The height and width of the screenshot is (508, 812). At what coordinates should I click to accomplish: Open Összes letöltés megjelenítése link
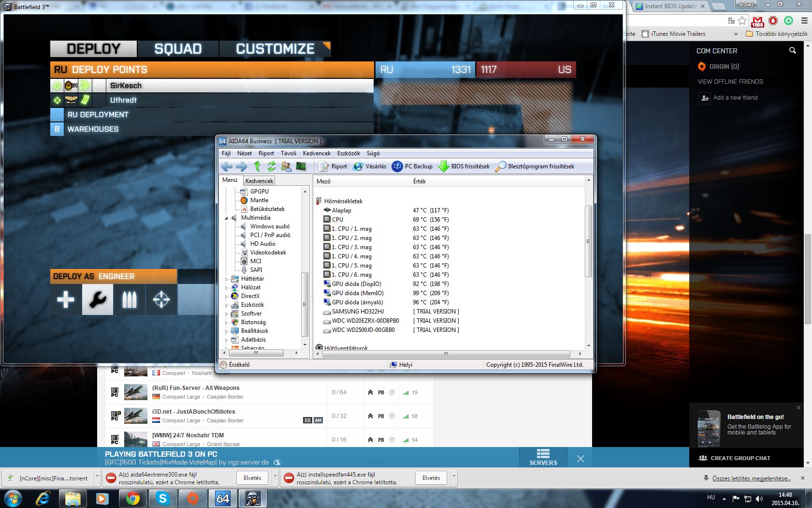click(x=751, y=478)
